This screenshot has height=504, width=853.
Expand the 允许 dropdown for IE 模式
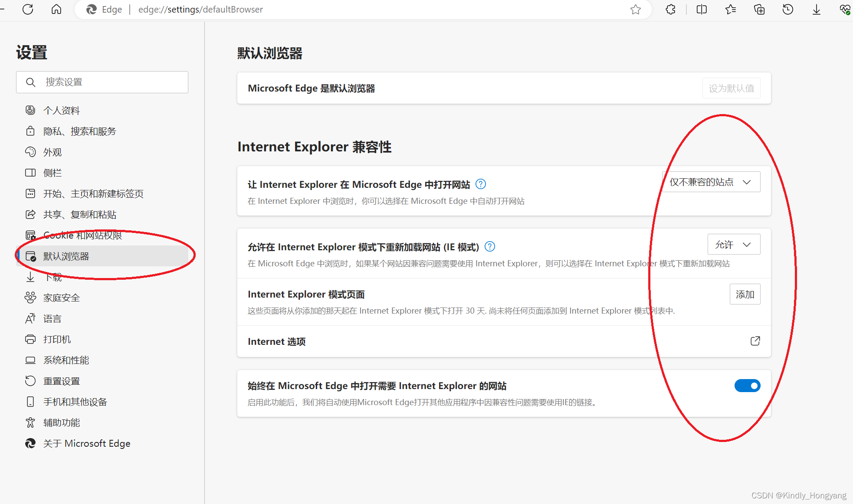click(734, 245)
